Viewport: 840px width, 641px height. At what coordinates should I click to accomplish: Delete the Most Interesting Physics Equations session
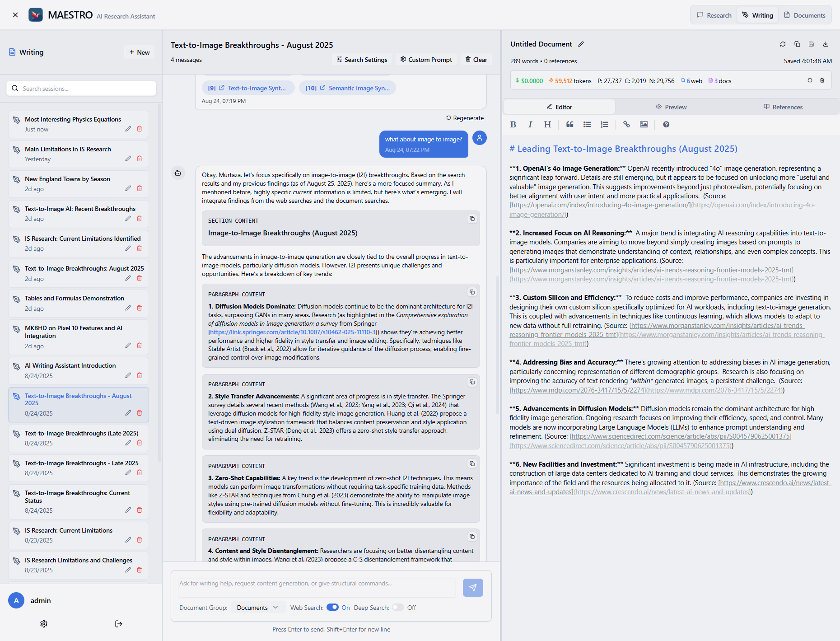(140, 129)
